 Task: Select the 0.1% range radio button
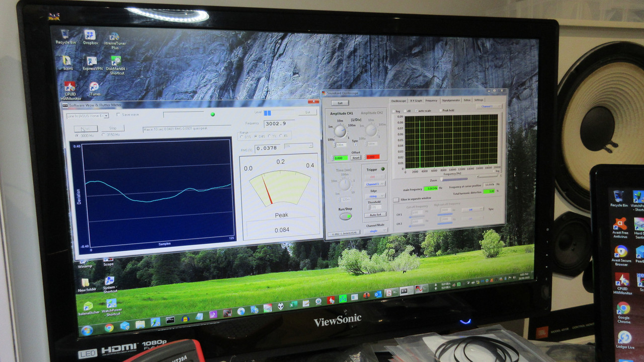[241, 136]
